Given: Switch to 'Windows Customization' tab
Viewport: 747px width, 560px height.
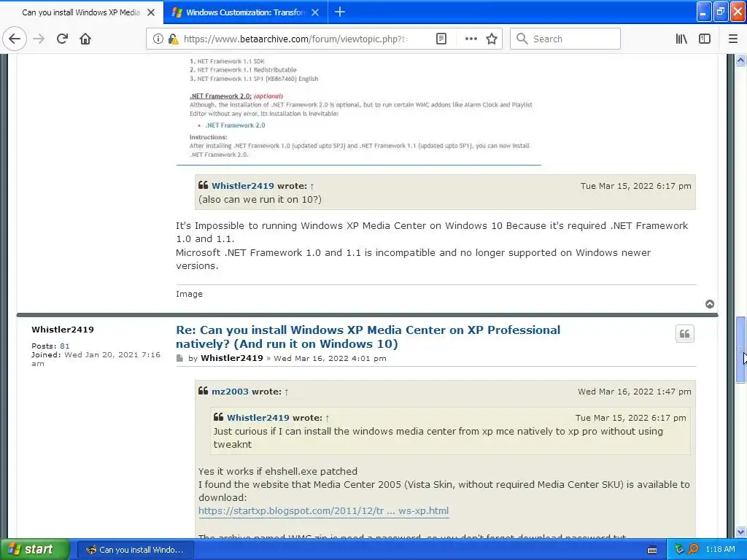Looking at the screenshot, I should [246, 12].
